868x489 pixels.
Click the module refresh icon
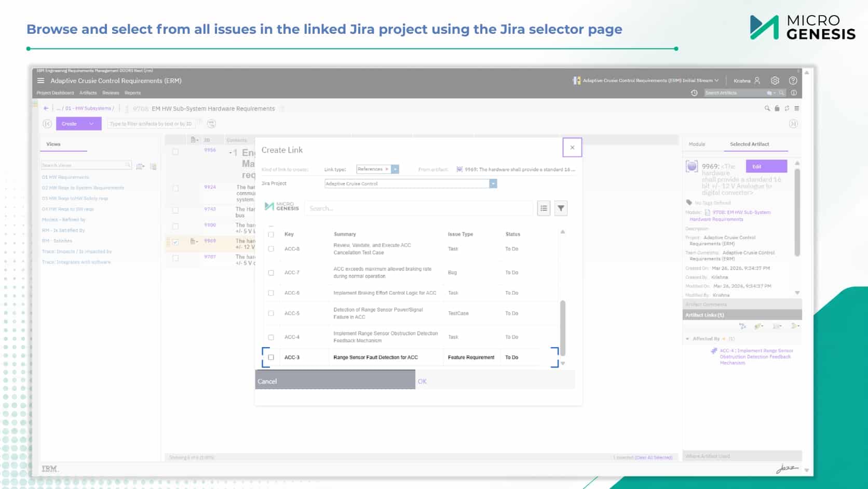coord(787,109)
